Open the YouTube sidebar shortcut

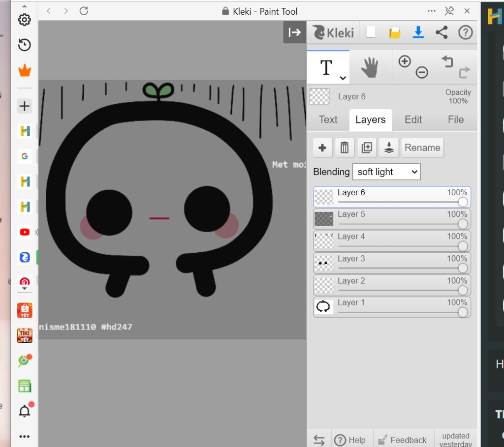tap(25, 232)
